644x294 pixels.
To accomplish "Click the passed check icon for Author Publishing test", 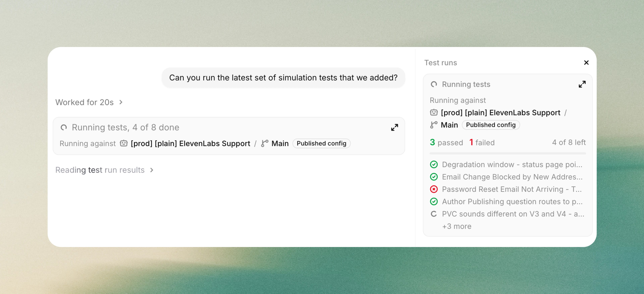I will [x=434, y=201].
